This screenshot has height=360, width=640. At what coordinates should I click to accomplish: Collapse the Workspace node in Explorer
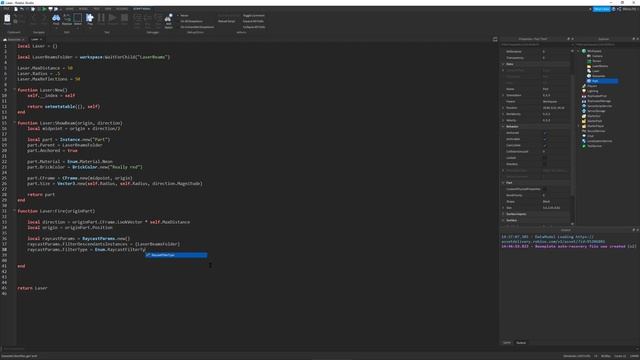(578, 51)
